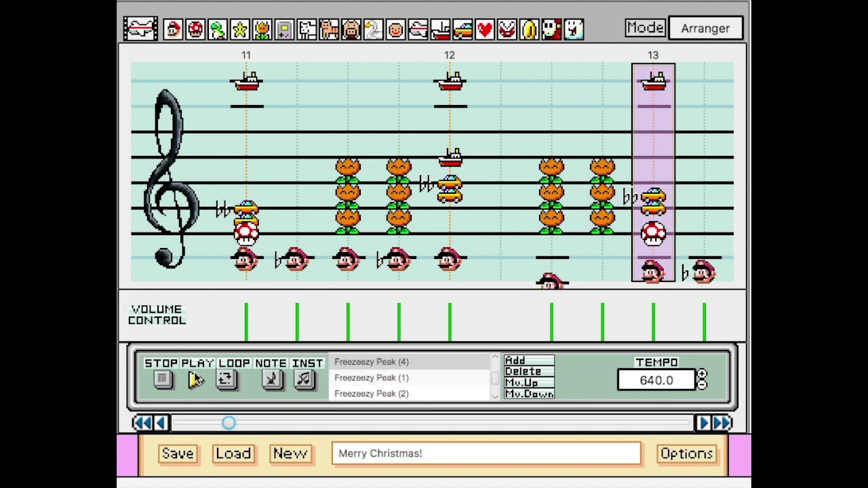Toggle the INST mute button

(x=304, y=380)
